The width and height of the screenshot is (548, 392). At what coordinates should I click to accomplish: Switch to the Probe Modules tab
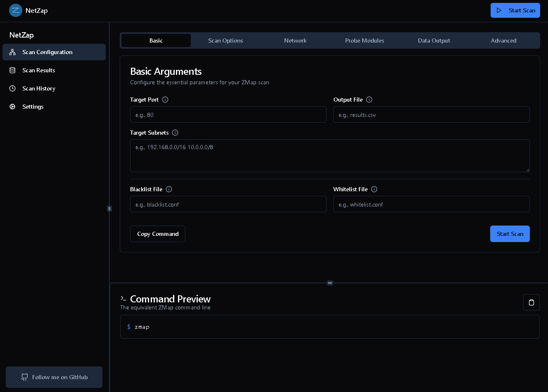pyautogui.click(x=365, y=40)
